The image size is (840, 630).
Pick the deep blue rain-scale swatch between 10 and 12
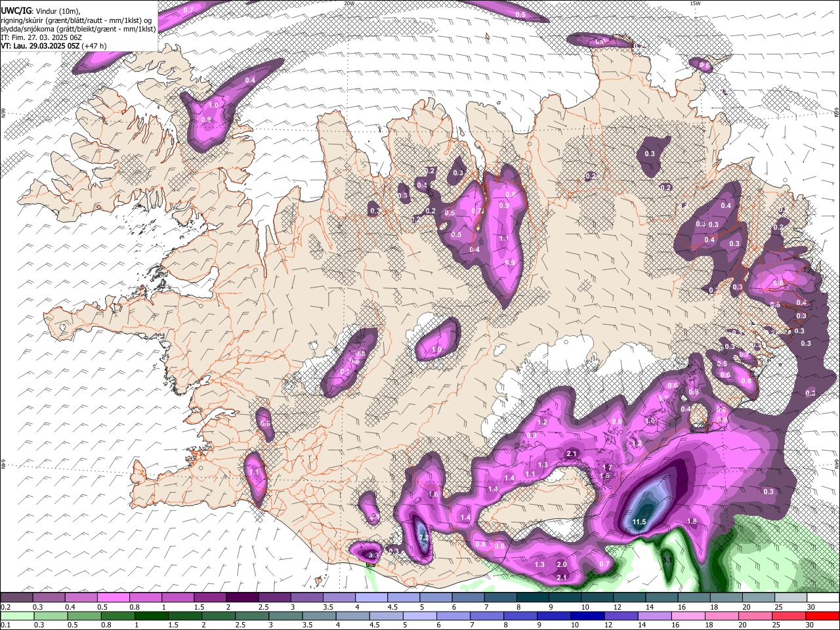[x=587, y=616]
